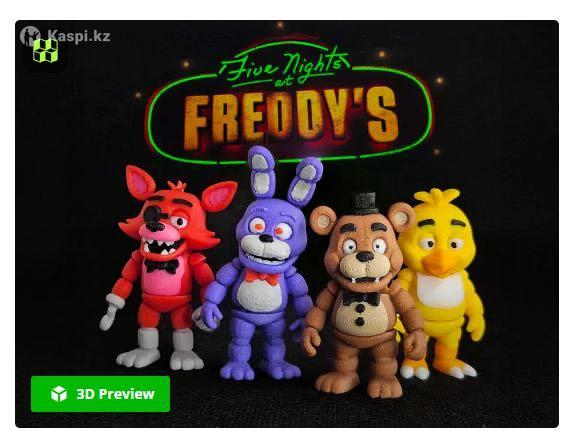The image size is (573, 431).
Task: Click the green cubes badge icon
Action: click(45, 50)
